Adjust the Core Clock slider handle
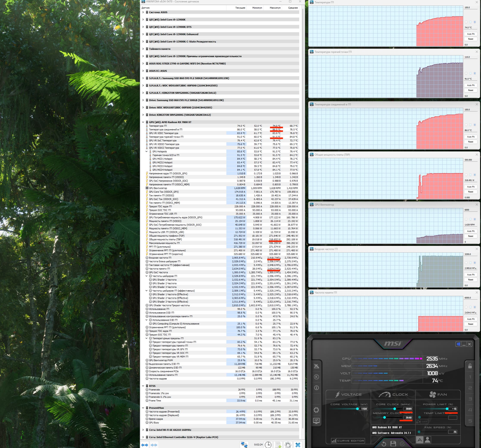 pyautogui.click(x=395, y=409)
